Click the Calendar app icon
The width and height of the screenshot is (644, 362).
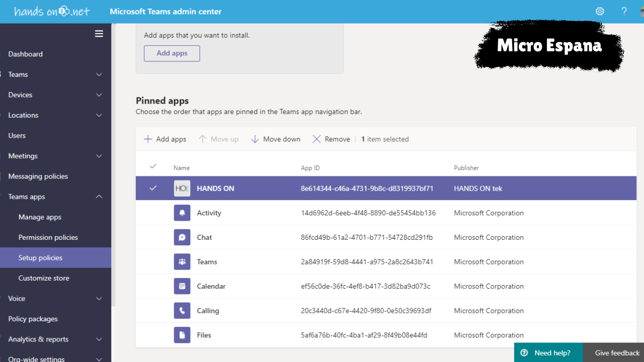tap(182, 286)
